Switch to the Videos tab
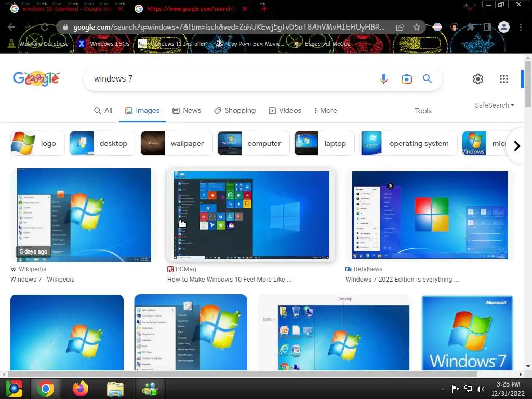The height and width of the screenshot is (399, 532). tap(285, 111)
